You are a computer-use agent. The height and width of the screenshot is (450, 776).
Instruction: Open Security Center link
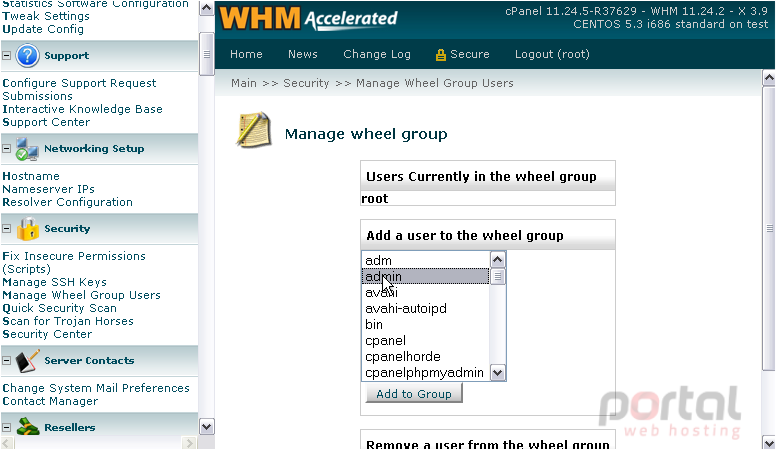coord(47,334)
